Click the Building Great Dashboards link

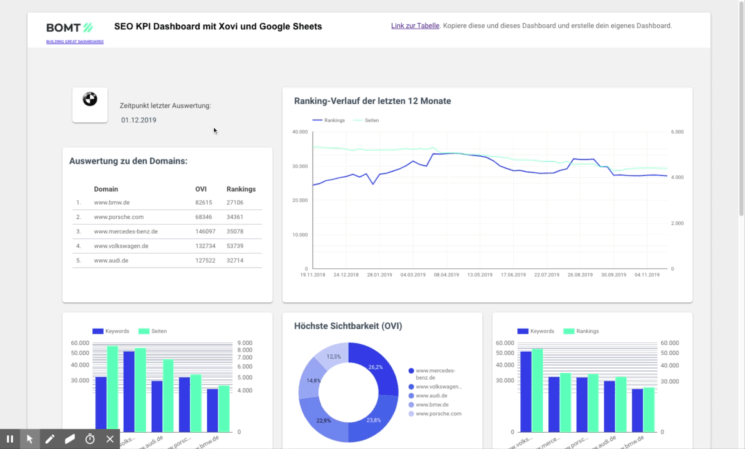click(x=75, y=42)
